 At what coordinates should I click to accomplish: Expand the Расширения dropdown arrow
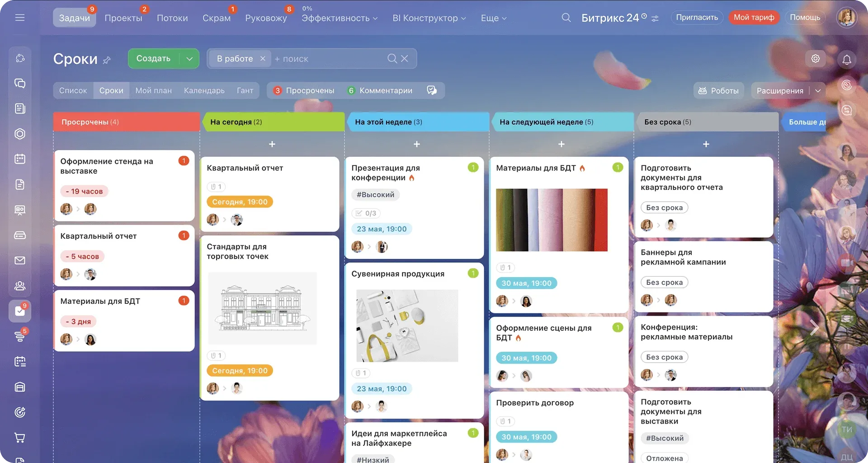tap(818, 90)
